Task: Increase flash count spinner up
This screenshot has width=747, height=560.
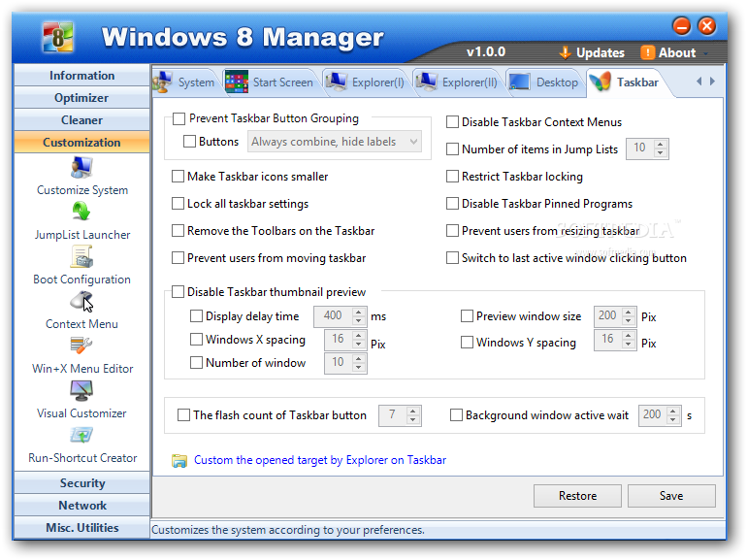Action: click(412, 411)
